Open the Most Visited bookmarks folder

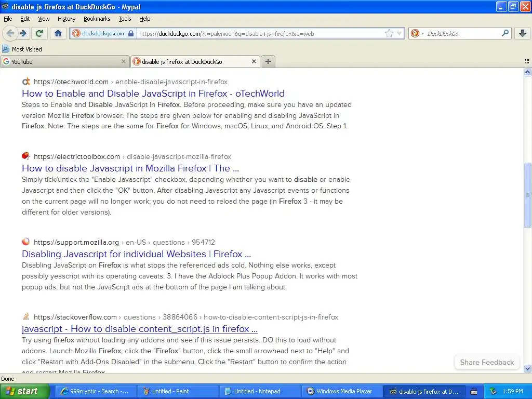pyautogui.click(x=22, y=49)
